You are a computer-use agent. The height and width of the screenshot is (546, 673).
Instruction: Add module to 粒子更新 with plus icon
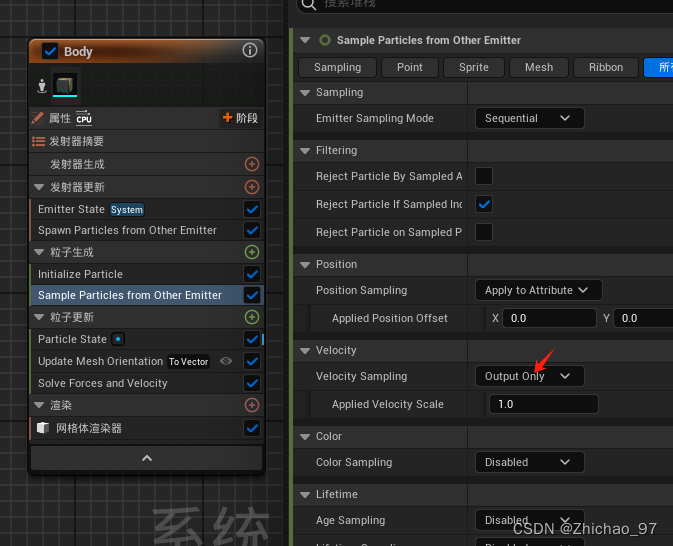point(252,317)
